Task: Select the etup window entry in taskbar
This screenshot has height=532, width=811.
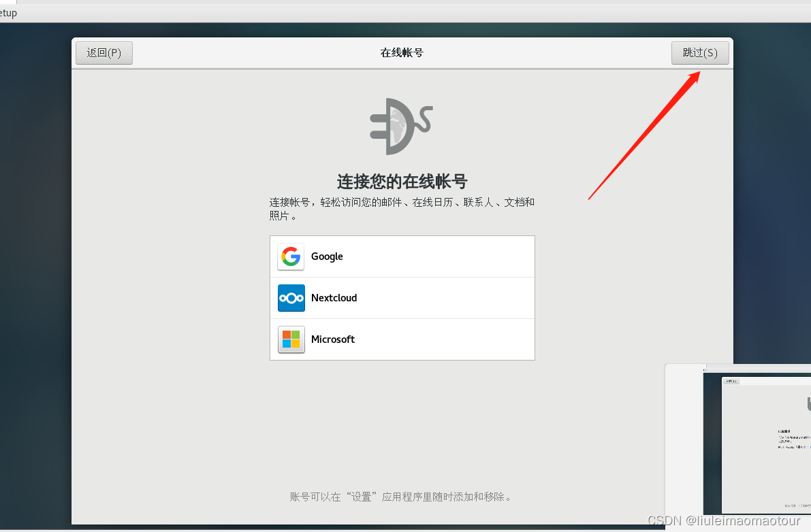Action: pos(7,12)
